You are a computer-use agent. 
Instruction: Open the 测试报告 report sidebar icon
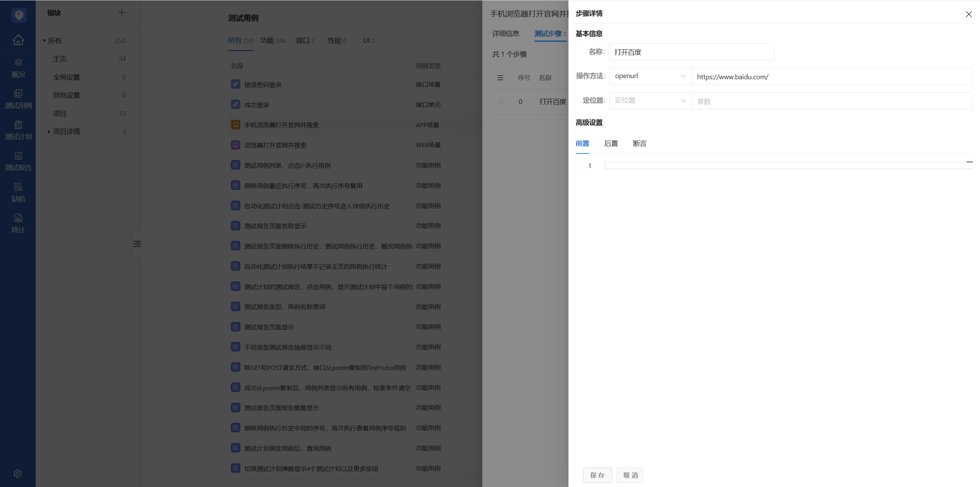click(18, 161)
